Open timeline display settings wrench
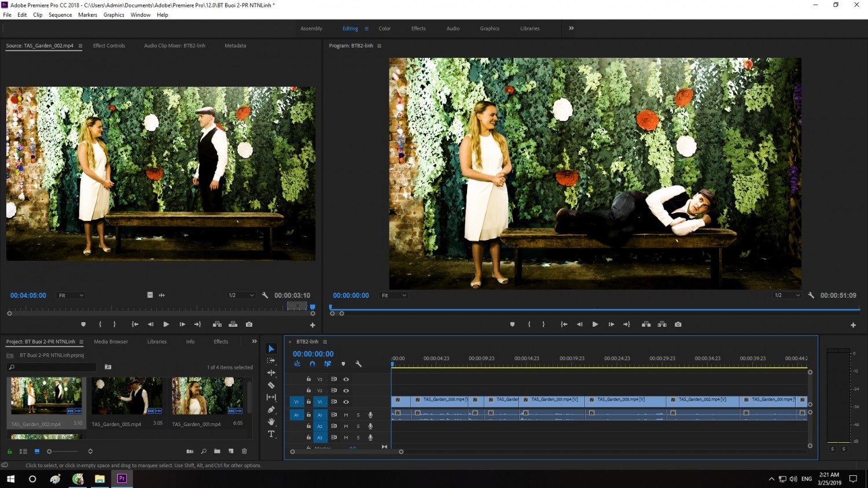868x488 pixels. [x=358, y=364]
